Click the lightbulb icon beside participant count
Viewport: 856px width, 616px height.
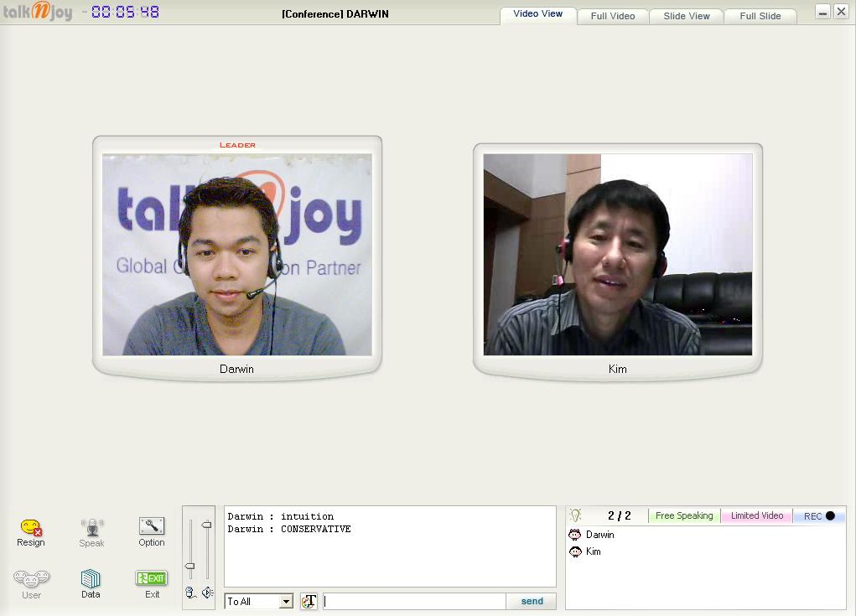point(575,515)
